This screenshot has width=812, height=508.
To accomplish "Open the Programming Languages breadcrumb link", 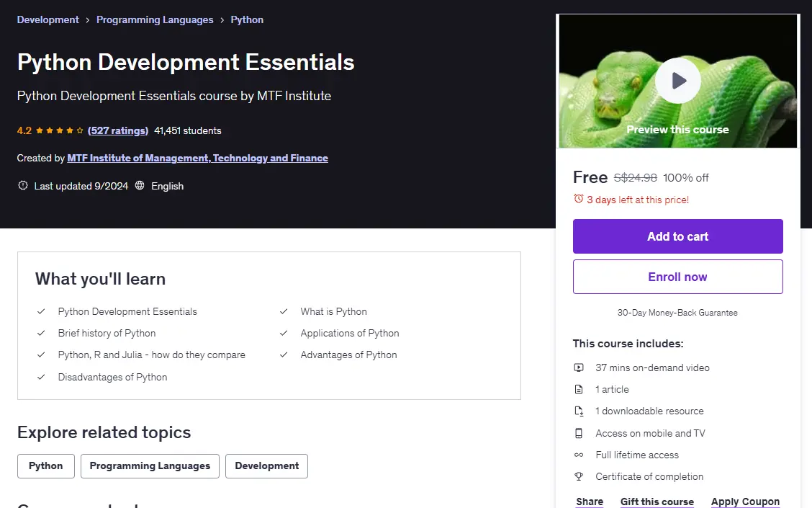I will [x=155, y=19].
